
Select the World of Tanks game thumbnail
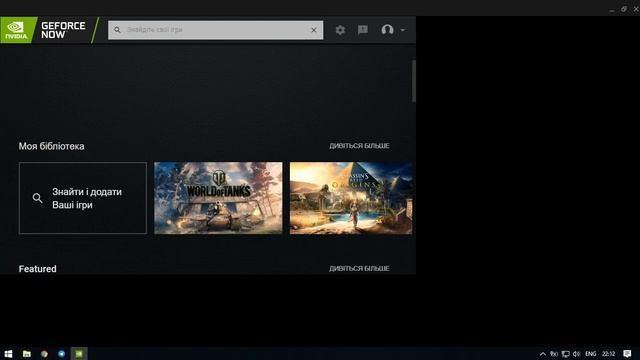click(218, 198)
